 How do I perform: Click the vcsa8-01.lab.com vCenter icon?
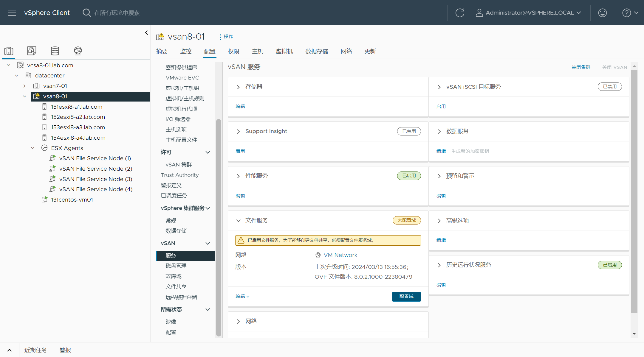point(20,65)
